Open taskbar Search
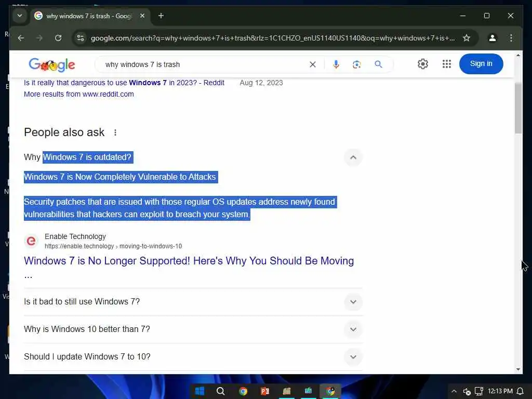 pyautogui.click(x=220, y=391)
